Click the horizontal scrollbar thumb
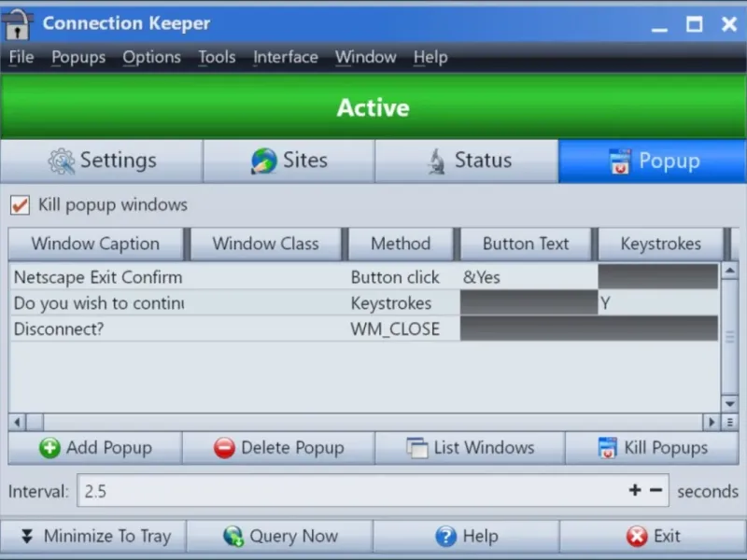 click(x=35, y=422)
